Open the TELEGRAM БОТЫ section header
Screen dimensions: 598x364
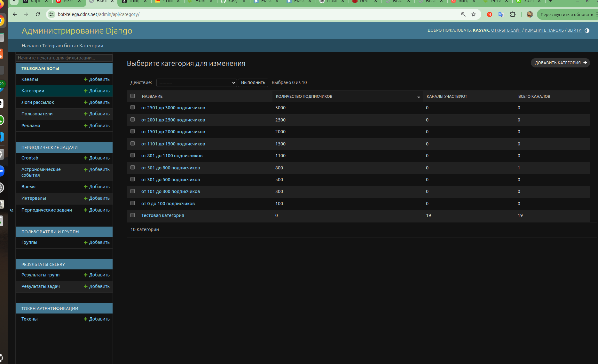(40, 68)
